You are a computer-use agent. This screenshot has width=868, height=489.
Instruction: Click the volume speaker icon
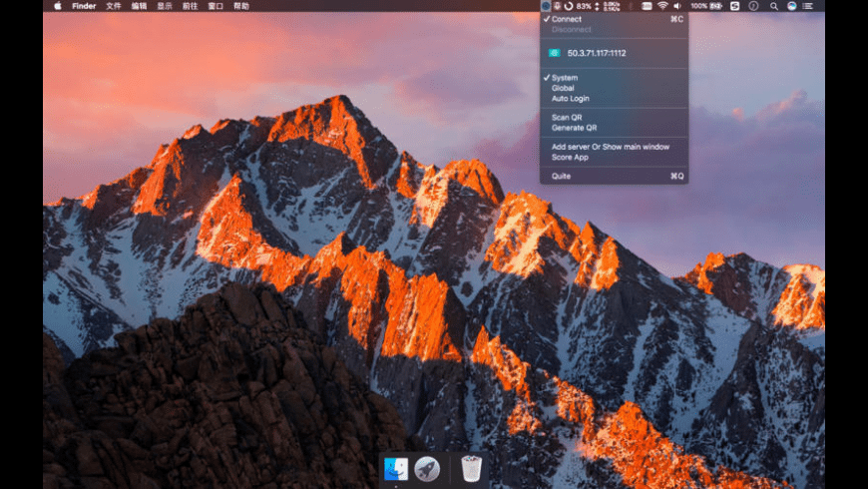tap(678, 6)
